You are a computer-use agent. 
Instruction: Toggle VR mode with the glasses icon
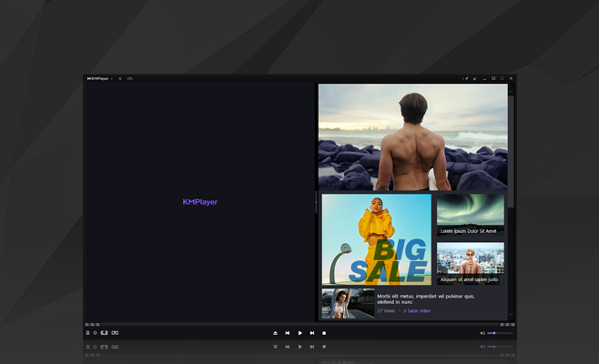(115, 333)
